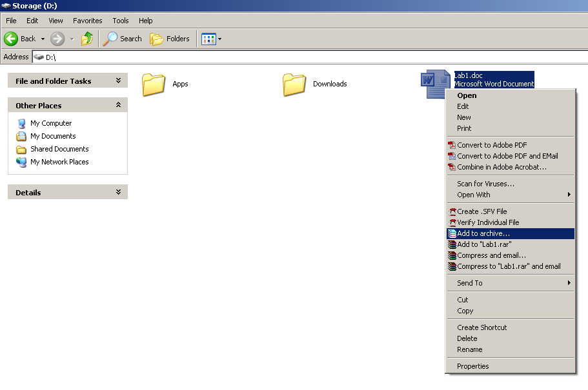Click the My Network Places icon
The image size is (588, 390).
click(x=21, y=162)
